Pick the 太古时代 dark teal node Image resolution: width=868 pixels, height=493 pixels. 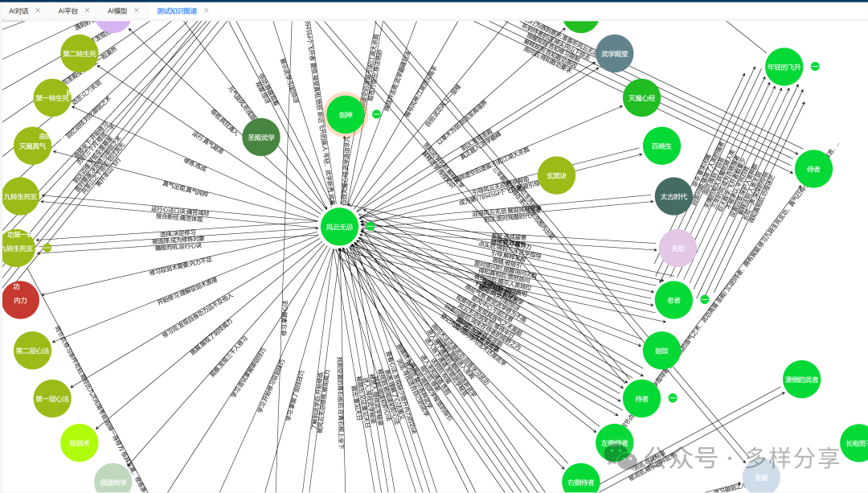point(674,196)
